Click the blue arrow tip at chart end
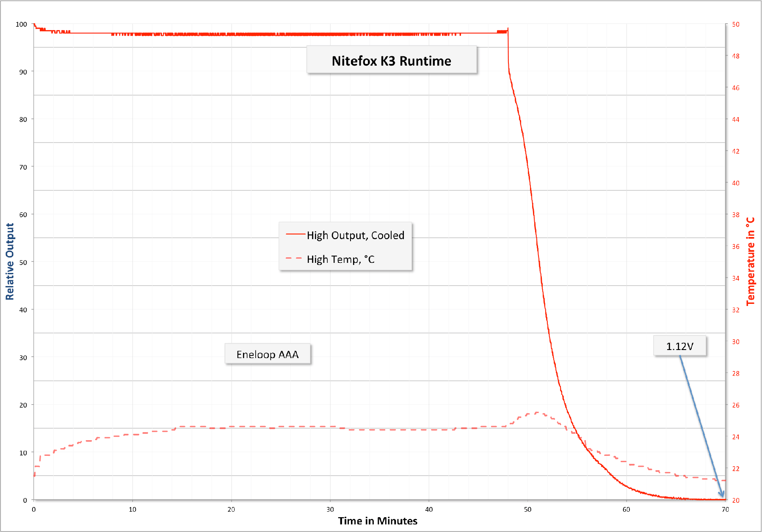This screenshot has height=532, width=762. 722,496
